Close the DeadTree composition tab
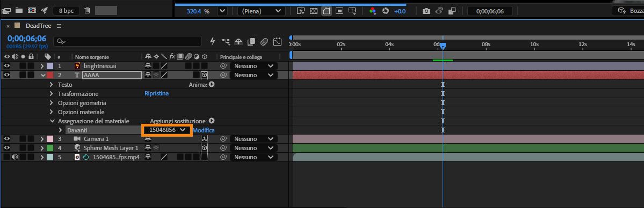 click(8, 26)
